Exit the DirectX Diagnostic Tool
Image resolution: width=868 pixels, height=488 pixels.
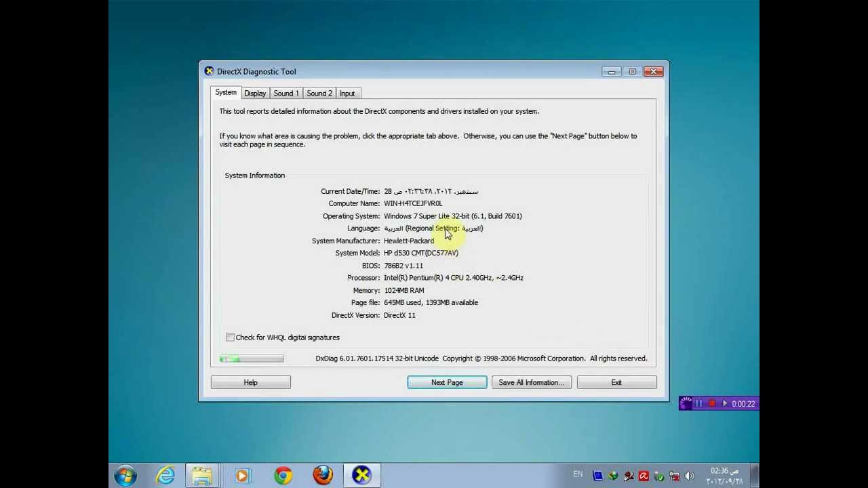click(616, 382)
